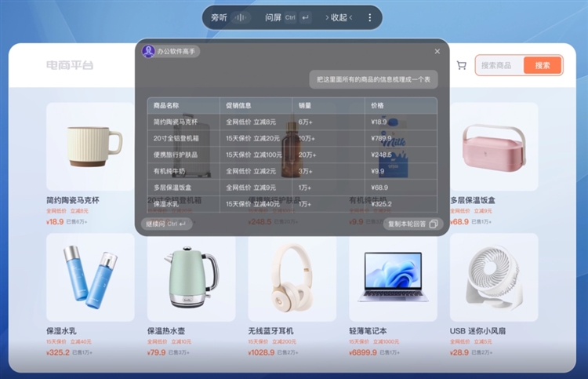
Task: Click the copy icon in 复制本轮回答
Action: [x=434, y=224]
